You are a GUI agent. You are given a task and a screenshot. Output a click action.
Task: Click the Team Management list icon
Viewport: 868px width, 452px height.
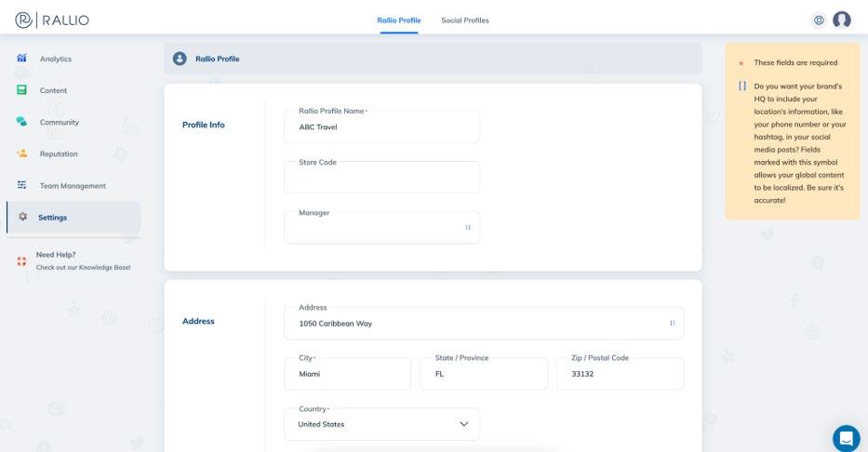21,185
